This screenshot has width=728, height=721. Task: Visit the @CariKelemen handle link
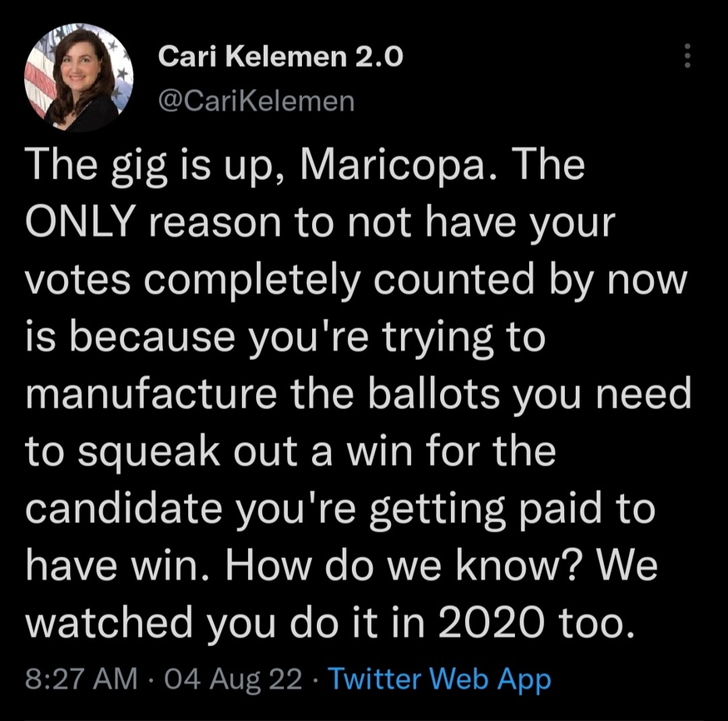click(x=256, y=101)
